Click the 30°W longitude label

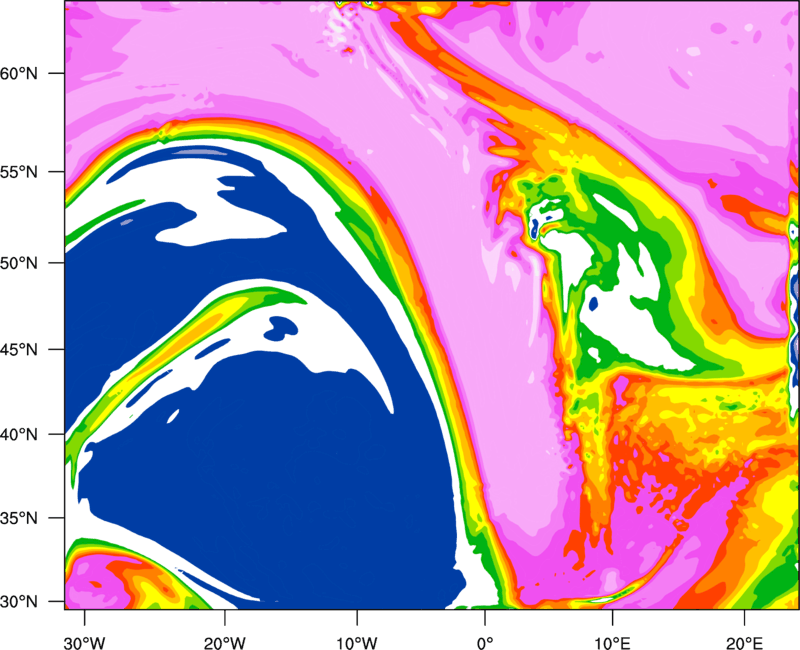(85, 643)
